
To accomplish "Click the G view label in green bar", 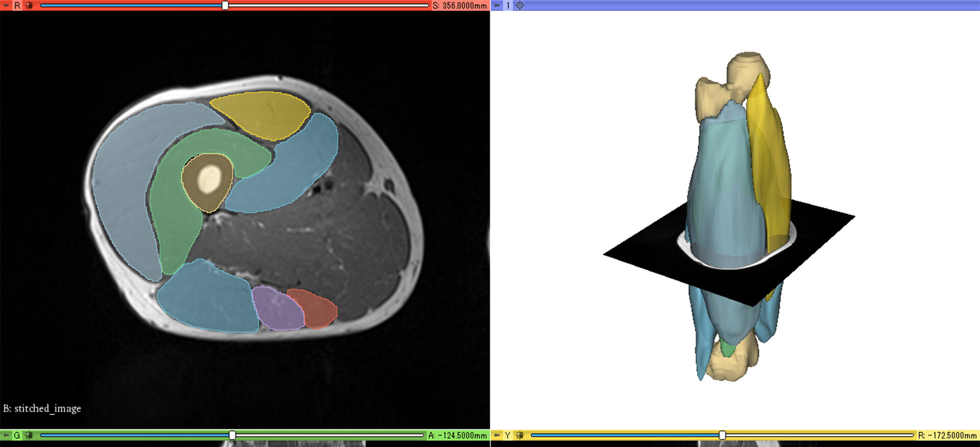I will click(x=17, y=435).
